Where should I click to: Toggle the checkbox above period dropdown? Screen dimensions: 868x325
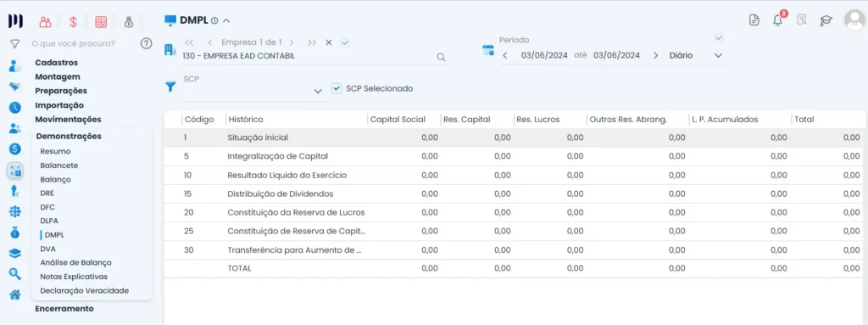coord(719,38)
